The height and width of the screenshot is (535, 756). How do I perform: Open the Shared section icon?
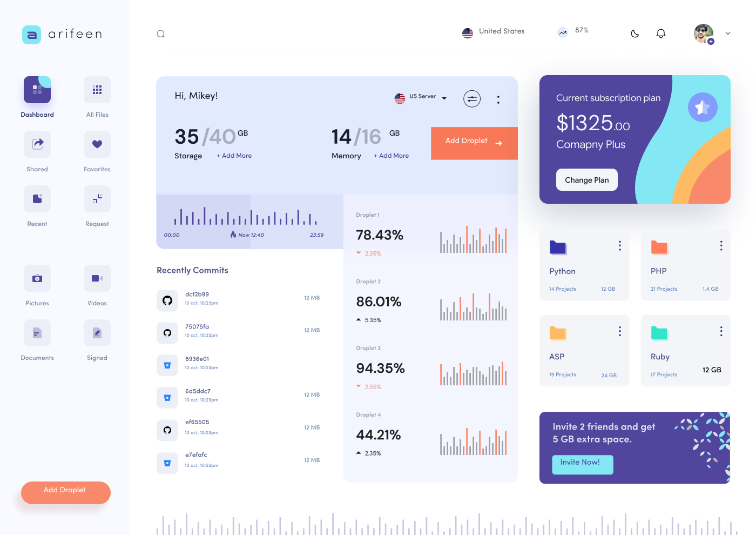[37, 144]
